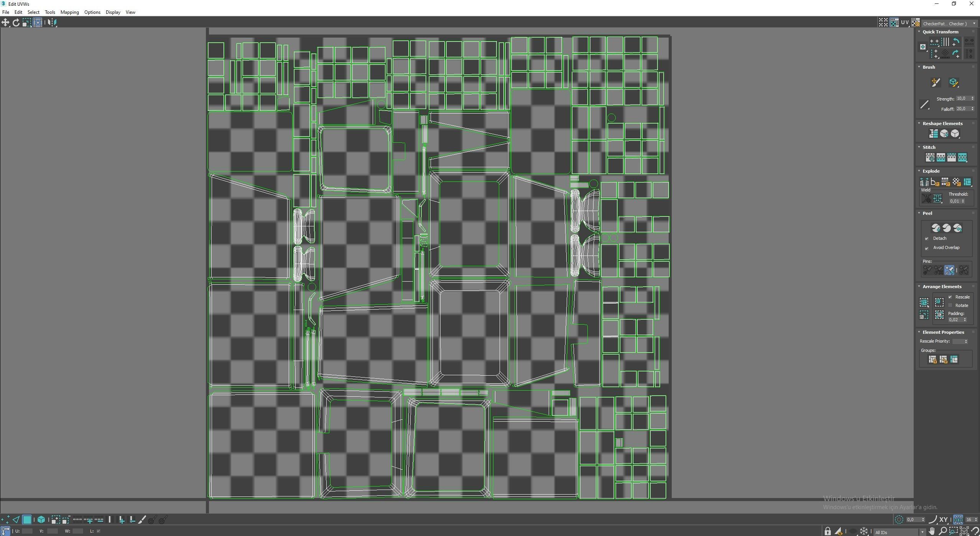Open the CheckerPattern texture dropdown

pyautogui.click(x=974, y=23)
